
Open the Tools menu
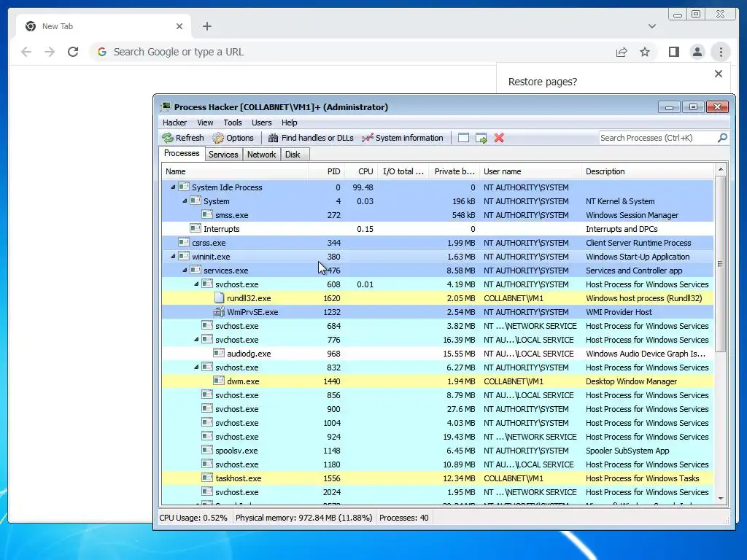click(233, 122)
